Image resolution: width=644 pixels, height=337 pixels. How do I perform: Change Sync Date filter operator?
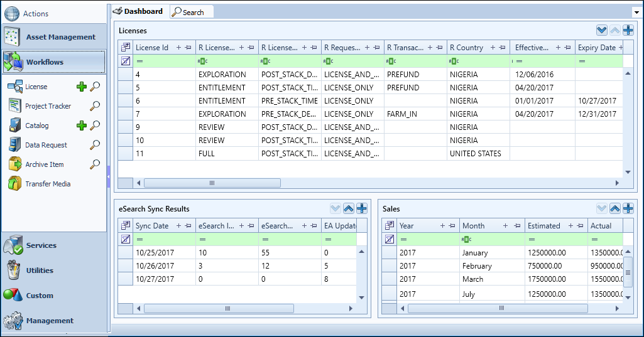click(139, 239)
